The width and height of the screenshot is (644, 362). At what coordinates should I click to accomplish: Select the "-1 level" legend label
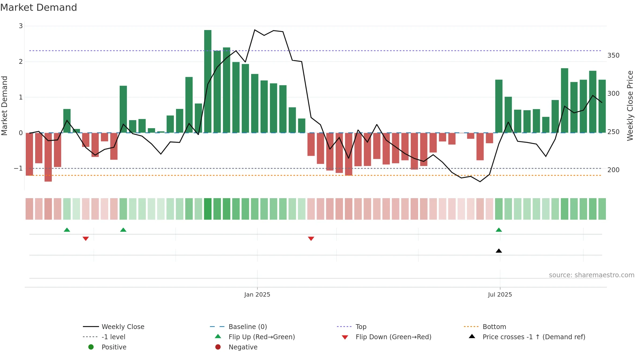pos(114,337)
